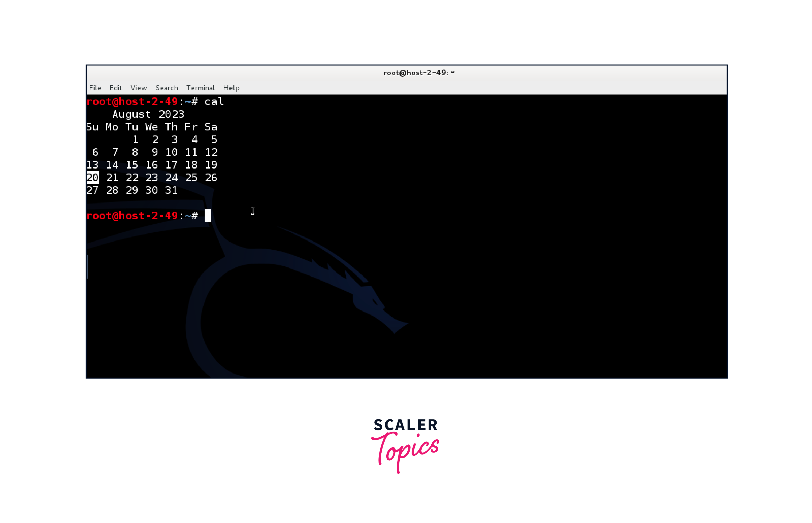Viewport: 812px width, 523px height.
Task: Open the Search menu
Action: coord(166,88)
